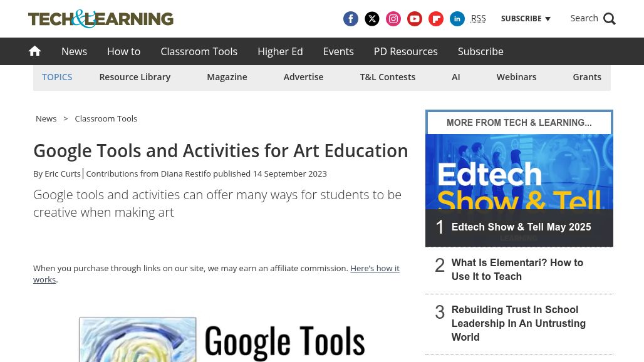Open Edtech Show & Tell May 2025 article
The height and width of the screenshot is (362, 644).
(x=521, y=227)
